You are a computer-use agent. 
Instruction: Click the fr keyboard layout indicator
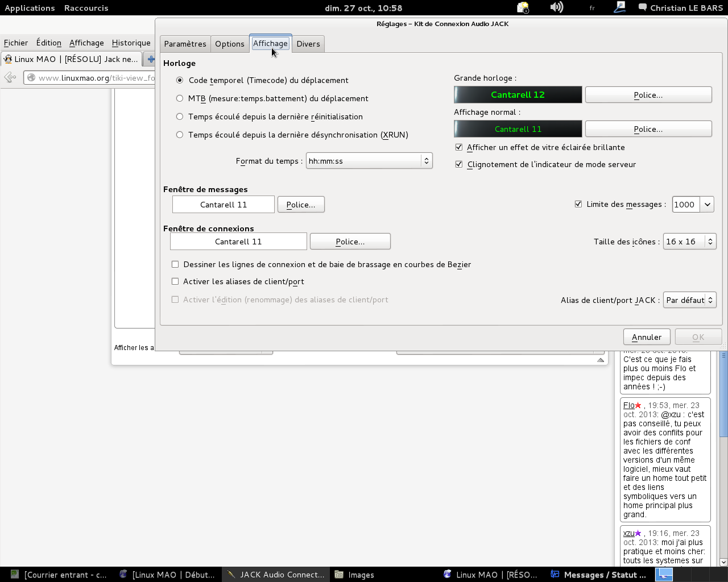pyautogui.click(x=592, y=8)
